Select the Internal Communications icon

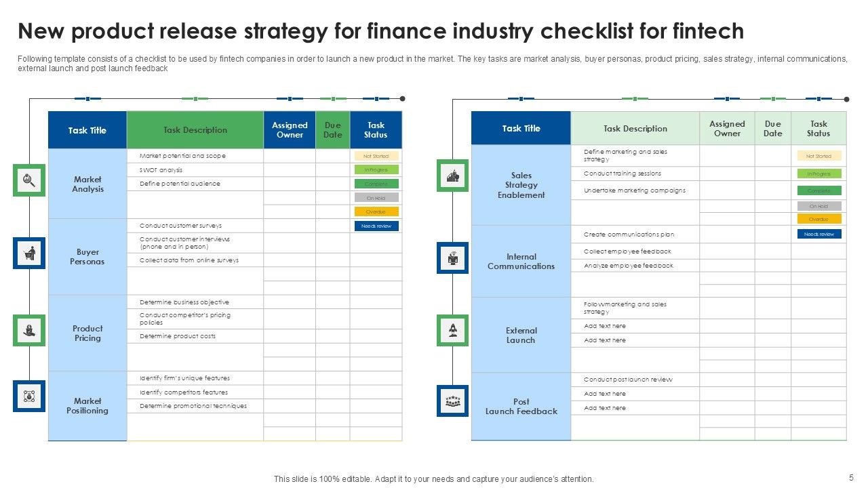tap(452, 258)
